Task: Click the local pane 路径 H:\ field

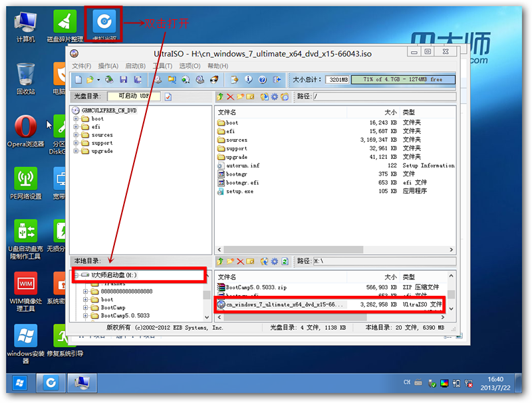Action: point(384,261)
